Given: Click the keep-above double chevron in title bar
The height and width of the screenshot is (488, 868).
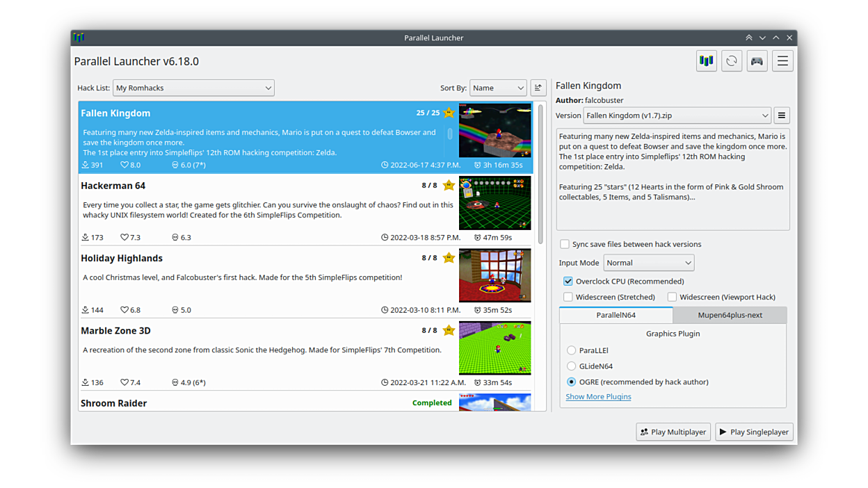Looking at the screenshot, I should (749, 38).
